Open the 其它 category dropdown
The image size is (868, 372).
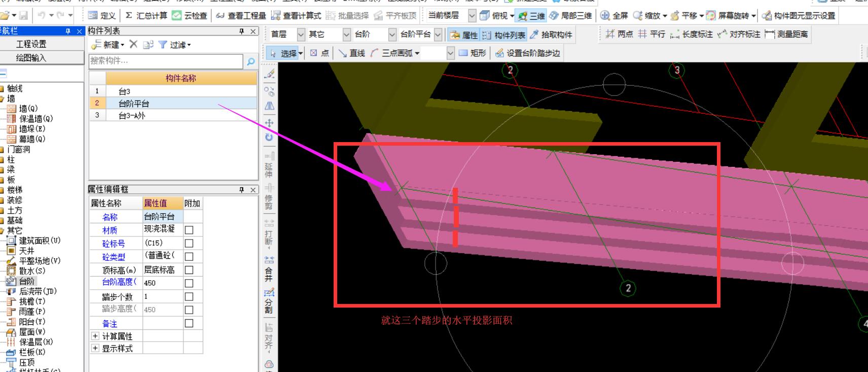346,35
